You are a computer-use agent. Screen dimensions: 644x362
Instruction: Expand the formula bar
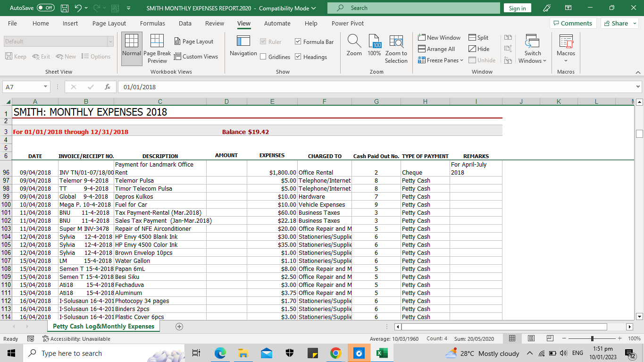click(x=638, y=87)
